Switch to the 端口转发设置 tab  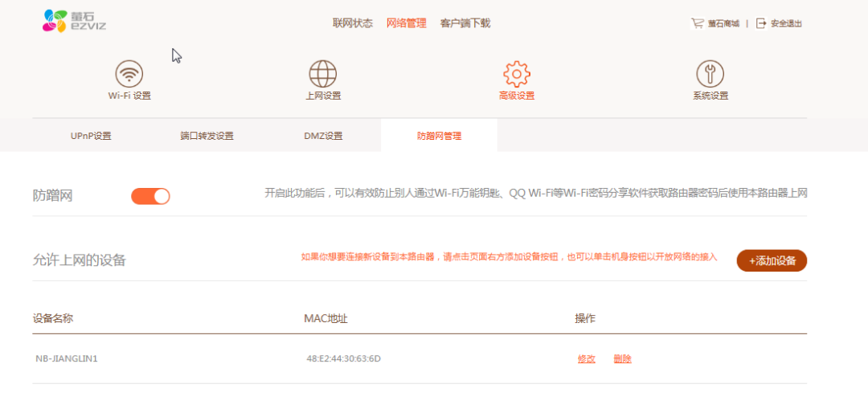(x=207, y=136)
